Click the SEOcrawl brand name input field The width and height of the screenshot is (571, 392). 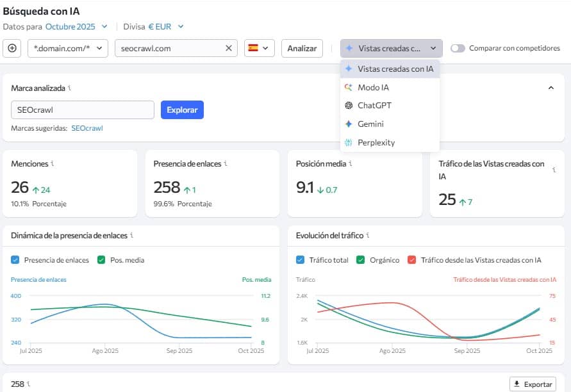pyautogui.click(x=82, y=110)
